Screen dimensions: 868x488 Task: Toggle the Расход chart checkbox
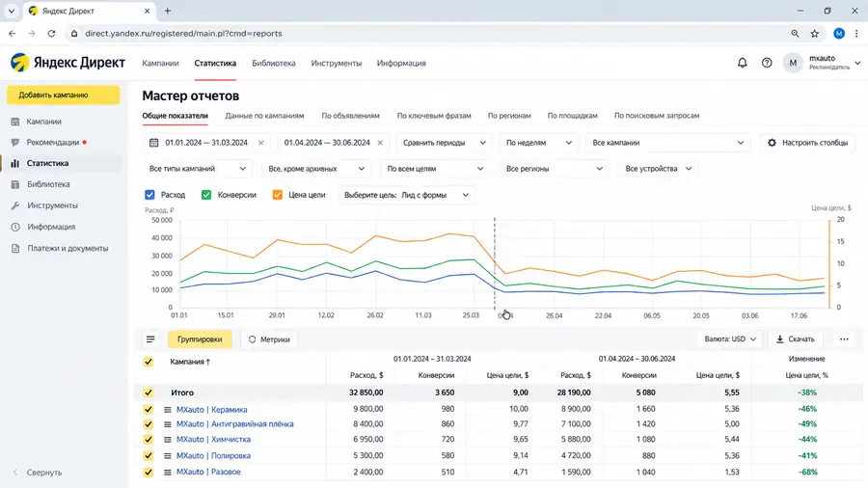[x=149, y=195]
